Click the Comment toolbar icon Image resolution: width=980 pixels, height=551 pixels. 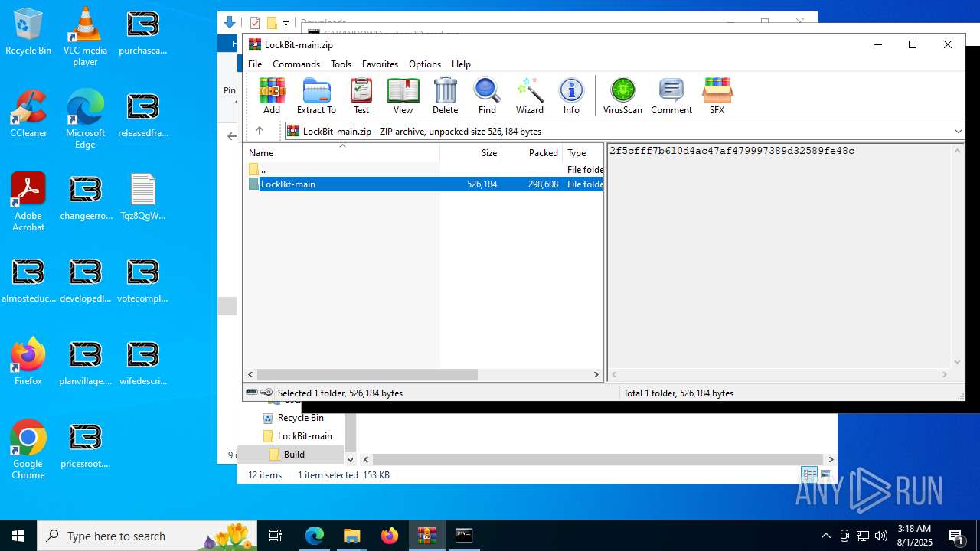click(671, 96)
